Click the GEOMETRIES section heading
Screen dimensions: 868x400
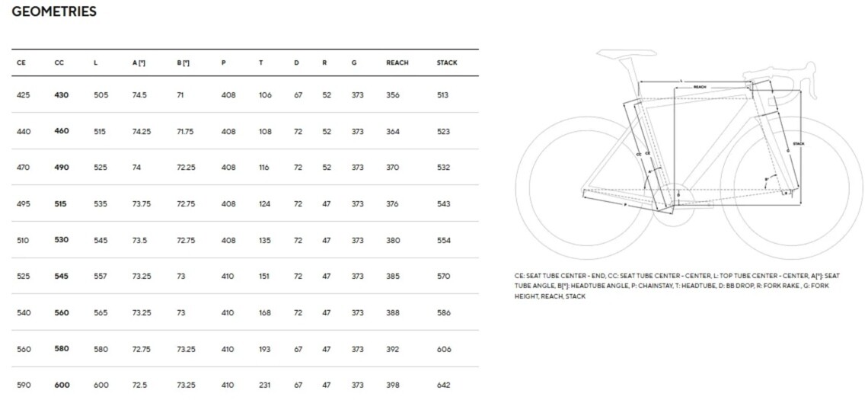(54, 11)
